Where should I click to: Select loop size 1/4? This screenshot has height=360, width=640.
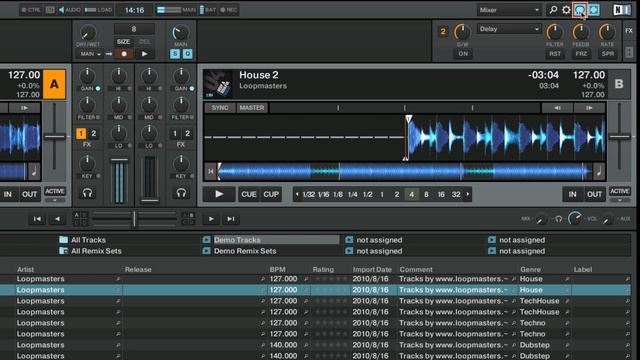[x=353, y=194]
